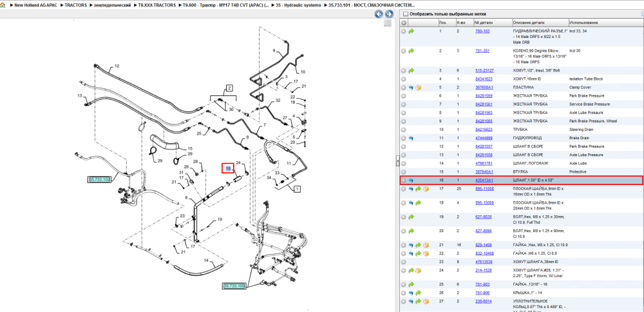The height and width of the screenshot is (312, 644).
Task: Click the green arrow icon in row 827-8090
Action: [411, 231]
